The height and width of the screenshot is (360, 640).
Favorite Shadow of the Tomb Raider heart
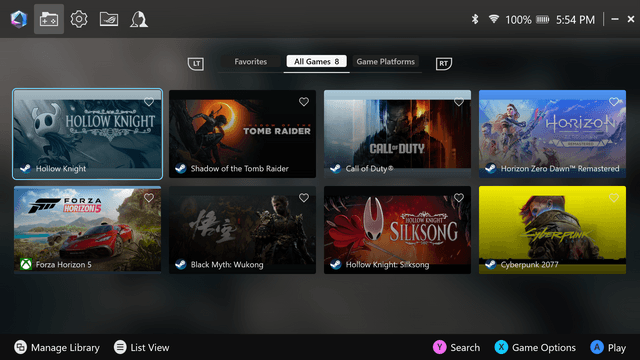tap(304, 102)
